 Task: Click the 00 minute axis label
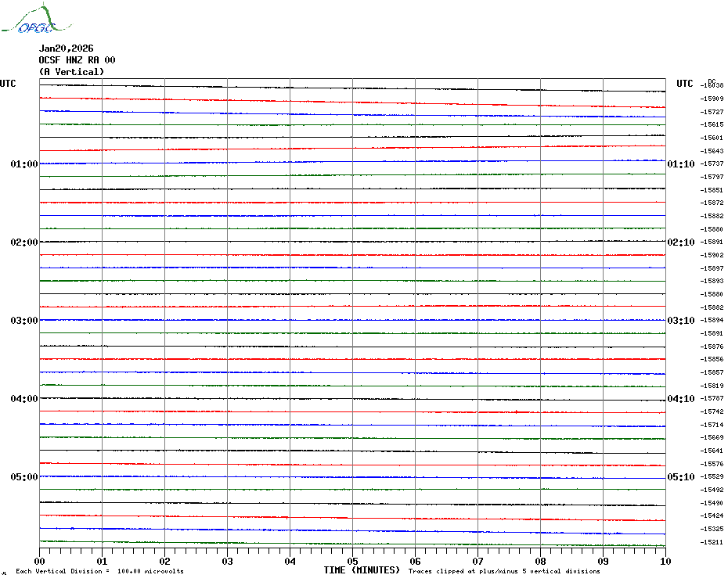click(39, 562)
